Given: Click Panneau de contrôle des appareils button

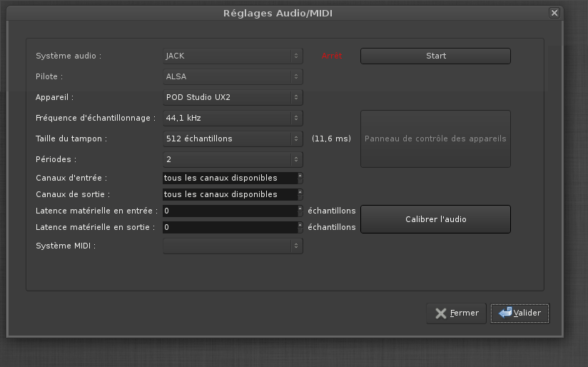Looking at the screenshot, I should coord(435,139).
